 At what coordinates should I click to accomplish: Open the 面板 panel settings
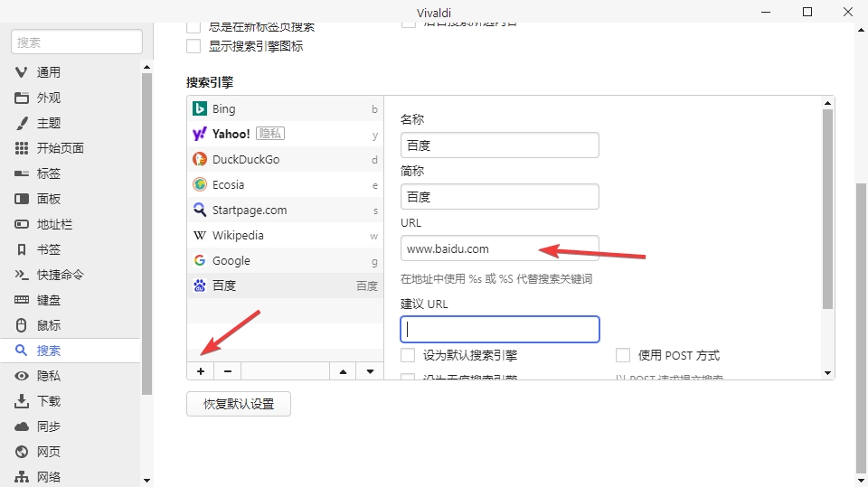click(x=71, y=199)
